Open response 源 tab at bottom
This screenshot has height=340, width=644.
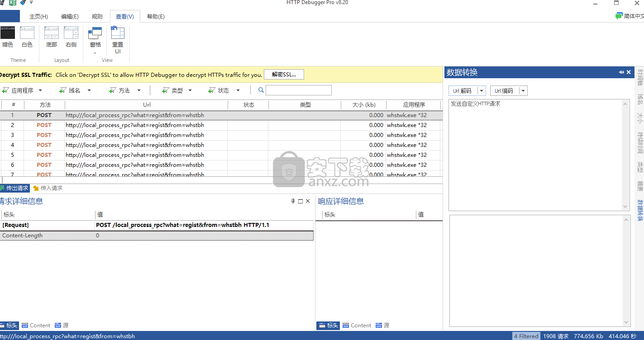coord(382,326)
